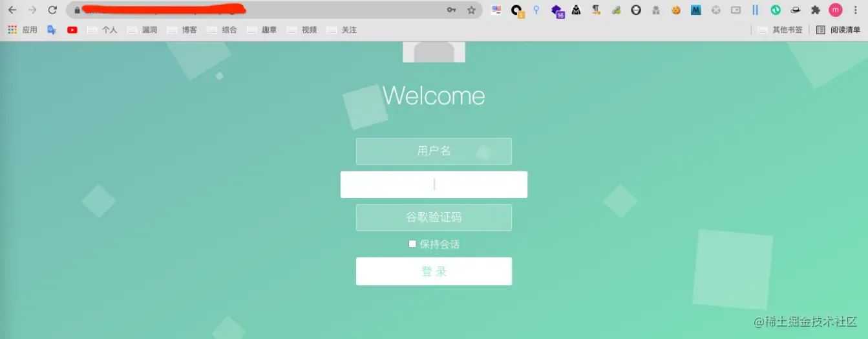Image resolution: width=868 pixels, height=339 pixels.
Task: Click the 登录 login button
Action: point(434,271)
